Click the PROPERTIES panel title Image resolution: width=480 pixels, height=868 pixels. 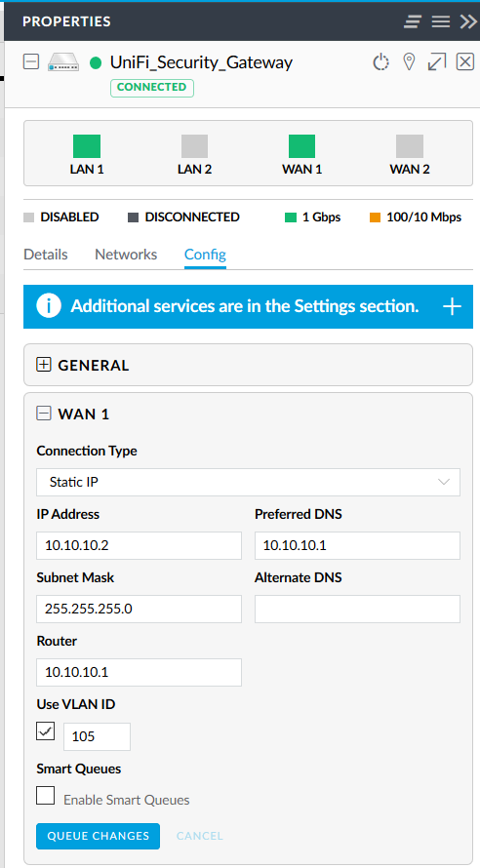pos(66,21)
